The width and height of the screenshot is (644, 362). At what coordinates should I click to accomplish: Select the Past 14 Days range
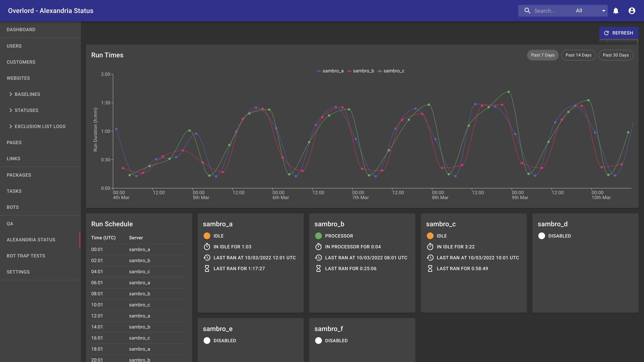pos(578,55)
